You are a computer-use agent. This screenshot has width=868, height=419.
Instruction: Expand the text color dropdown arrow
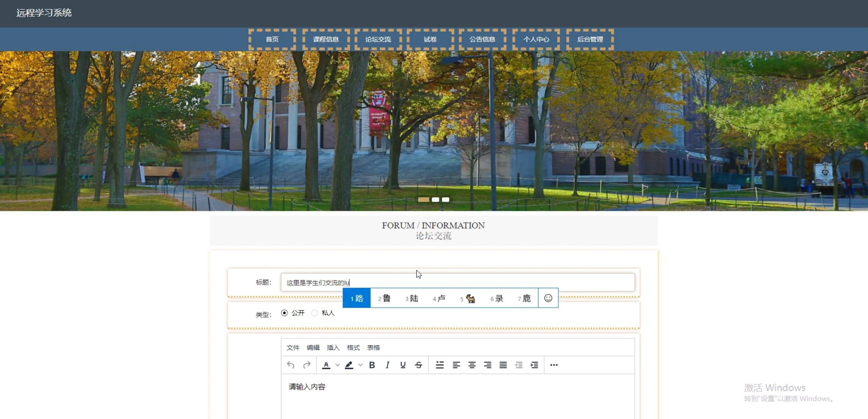[x=338, y=365]
